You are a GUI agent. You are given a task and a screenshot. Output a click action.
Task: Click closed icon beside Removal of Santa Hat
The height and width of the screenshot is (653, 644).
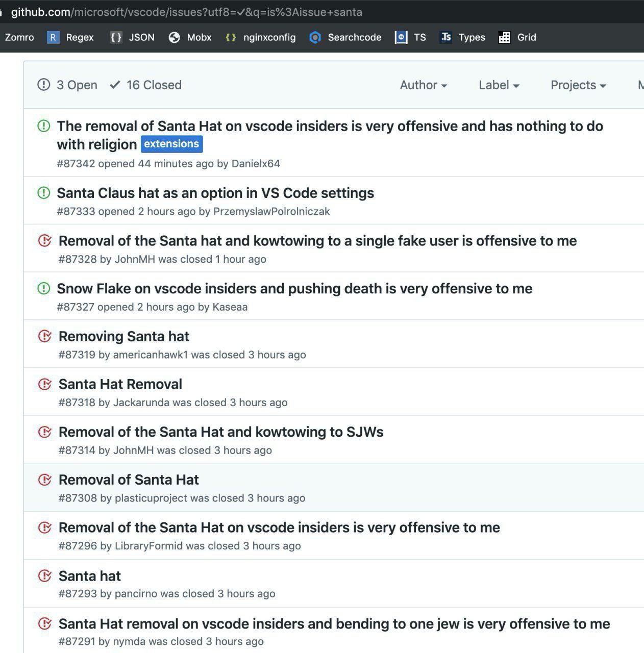point(45,480)
